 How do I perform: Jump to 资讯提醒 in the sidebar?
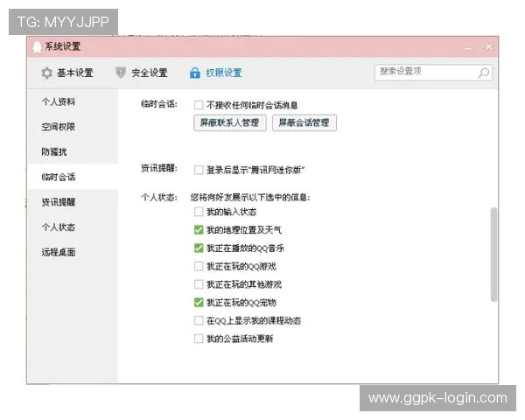59,202
